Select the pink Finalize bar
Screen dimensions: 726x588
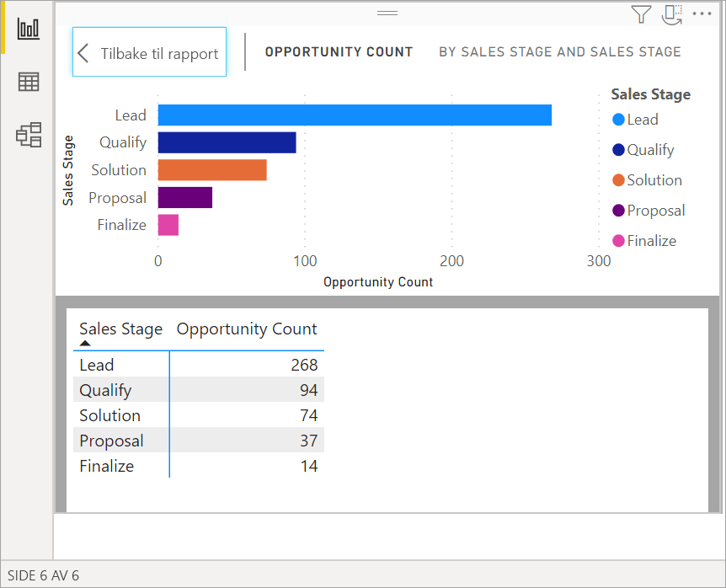pyautogui.click(x=168, y=225)
